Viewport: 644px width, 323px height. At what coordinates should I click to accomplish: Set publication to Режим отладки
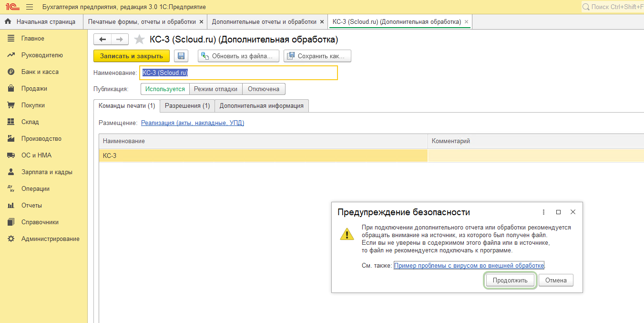click(216, 89)
